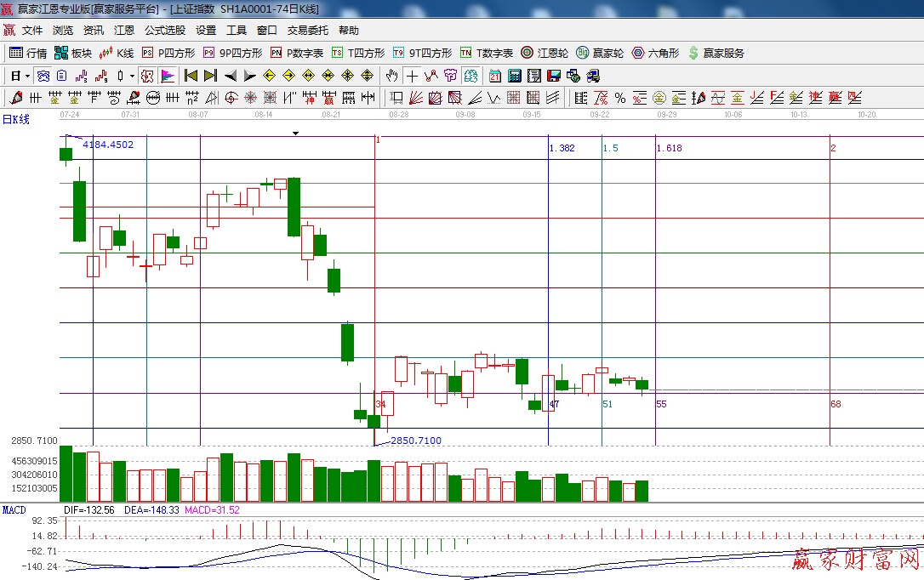Select the percent (%) drawing tool
Screen dimensions: 924x580
(620, 98)
